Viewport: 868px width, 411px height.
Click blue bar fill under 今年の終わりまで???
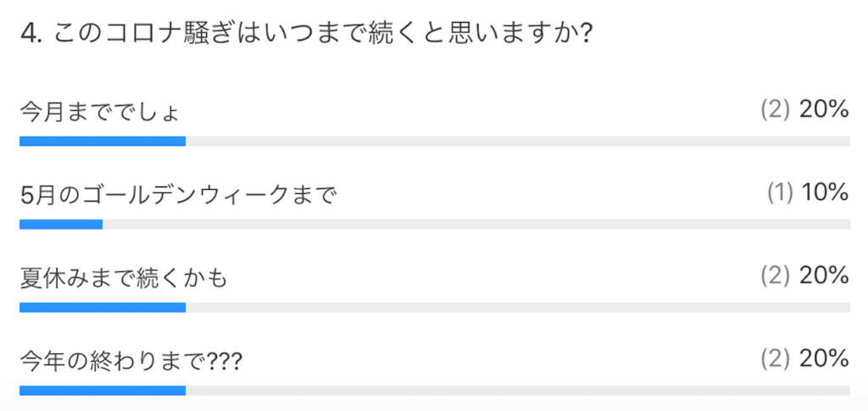pyautogui.click(x=102, y=390)
